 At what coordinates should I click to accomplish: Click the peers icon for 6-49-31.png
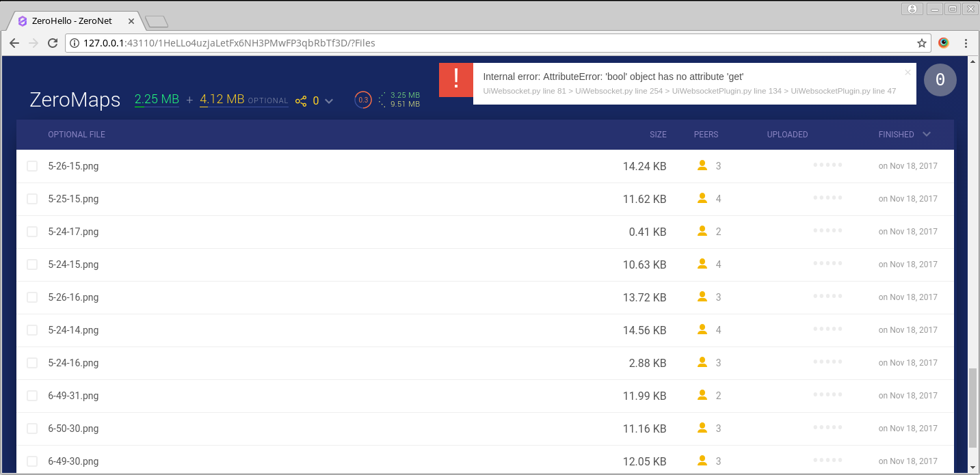pyautogui.click(x=702, y=395)
